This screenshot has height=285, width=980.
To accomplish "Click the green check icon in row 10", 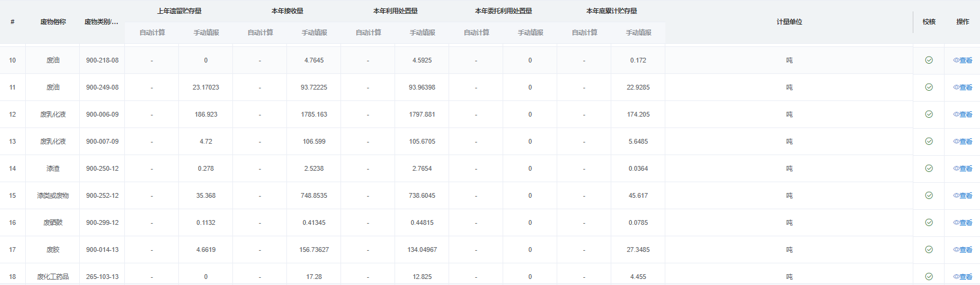I will 928,60.
